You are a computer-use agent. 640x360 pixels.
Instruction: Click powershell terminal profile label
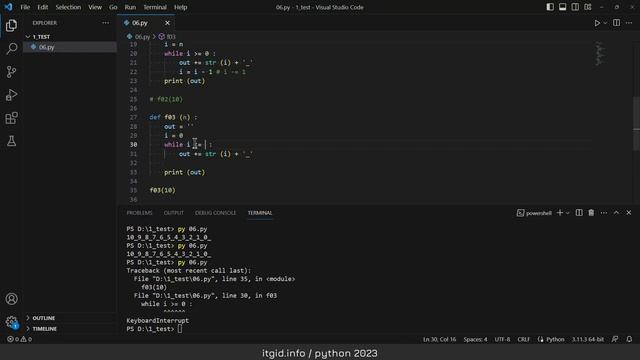(534, 213)
